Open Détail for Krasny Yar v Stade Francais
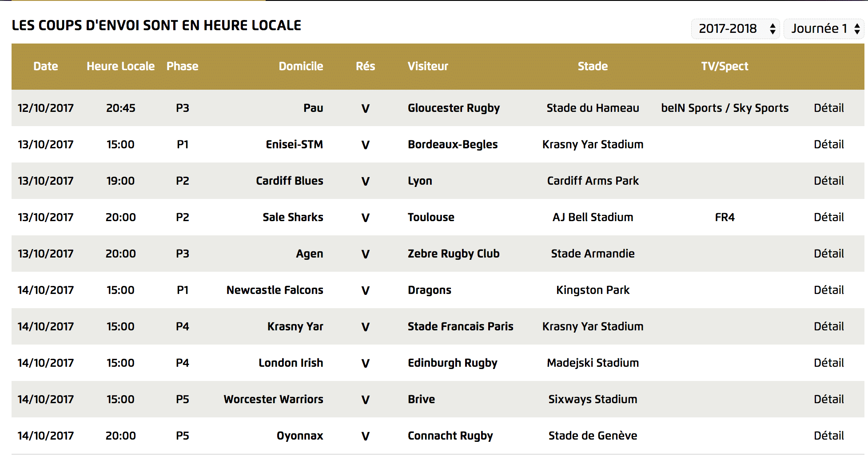The image size is (868, 476). (828, 326)
